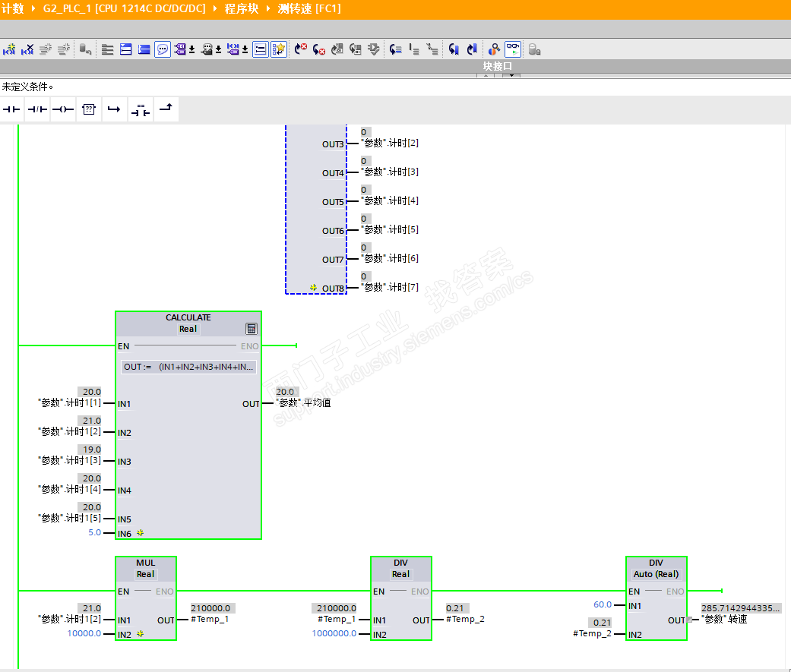Select #Temp_1 output operand of MUL

point(210,619)
